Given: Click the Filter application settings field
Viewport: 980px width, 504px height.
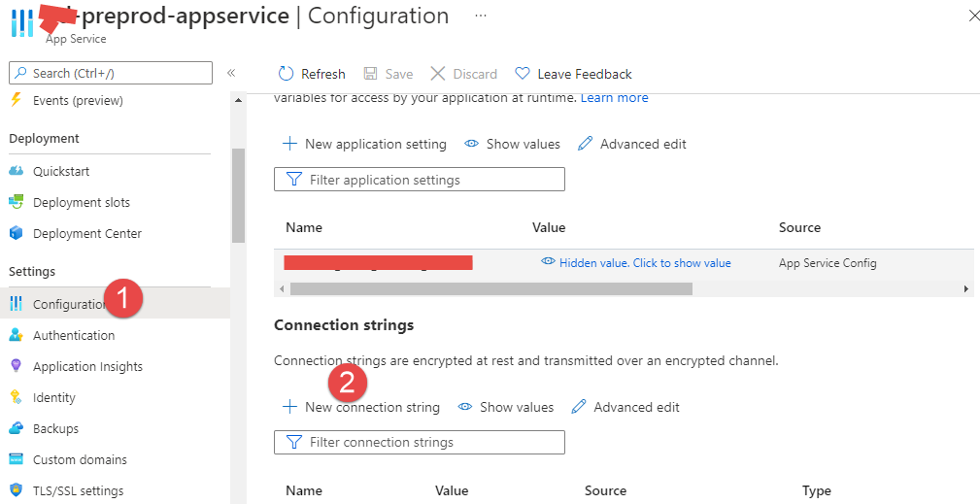Looking at the screenshot, I should pos(420,180).
